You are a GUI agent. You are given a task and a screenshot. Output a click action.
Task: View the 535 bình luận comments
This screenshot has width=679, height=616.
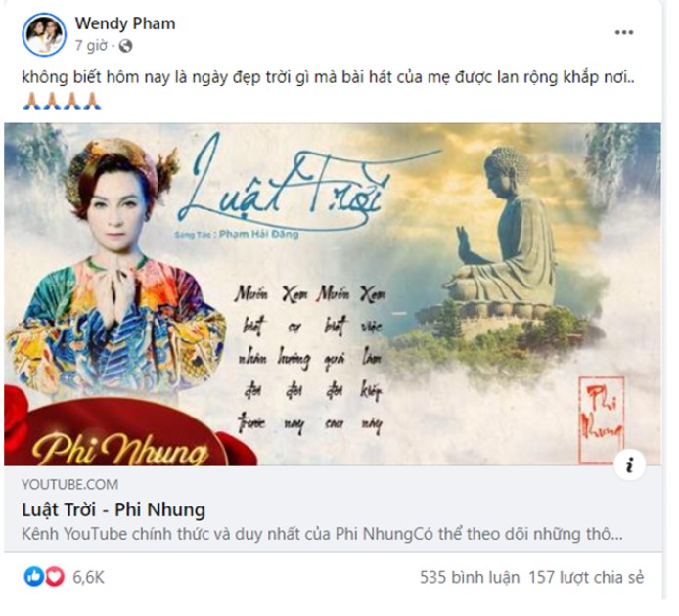tap(470, 577)
